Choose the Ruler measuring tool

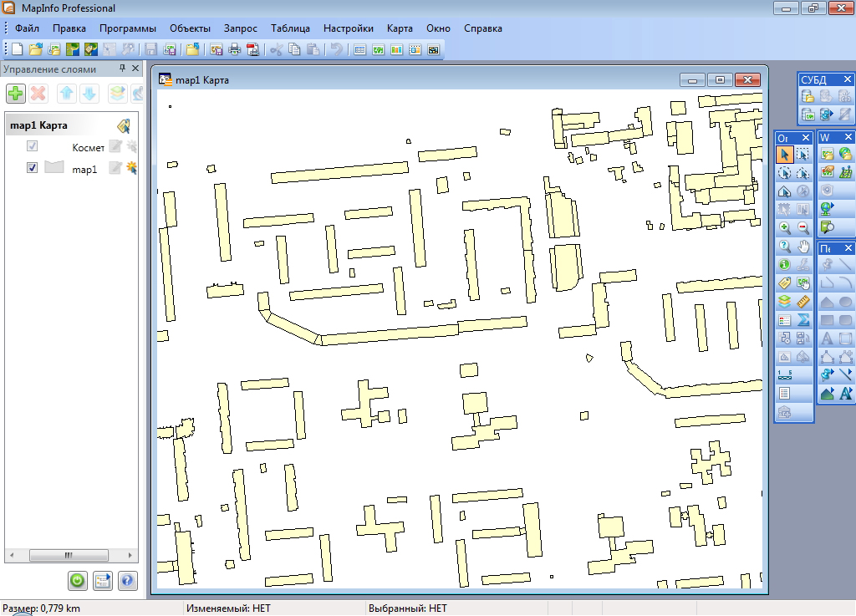click(x=803, y=301)
